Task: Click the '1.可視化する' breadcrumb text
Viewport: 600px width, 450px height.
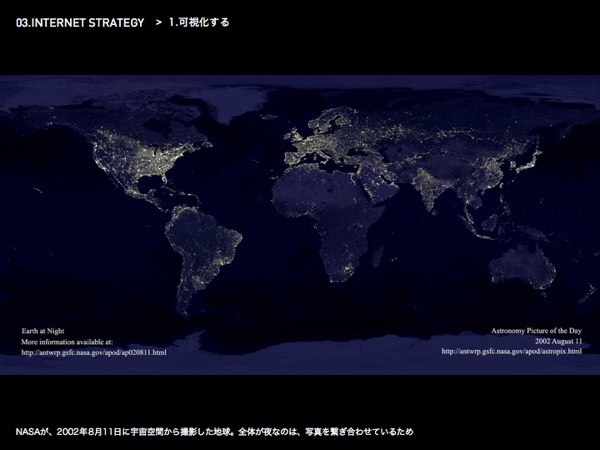Action: (199, 22)
